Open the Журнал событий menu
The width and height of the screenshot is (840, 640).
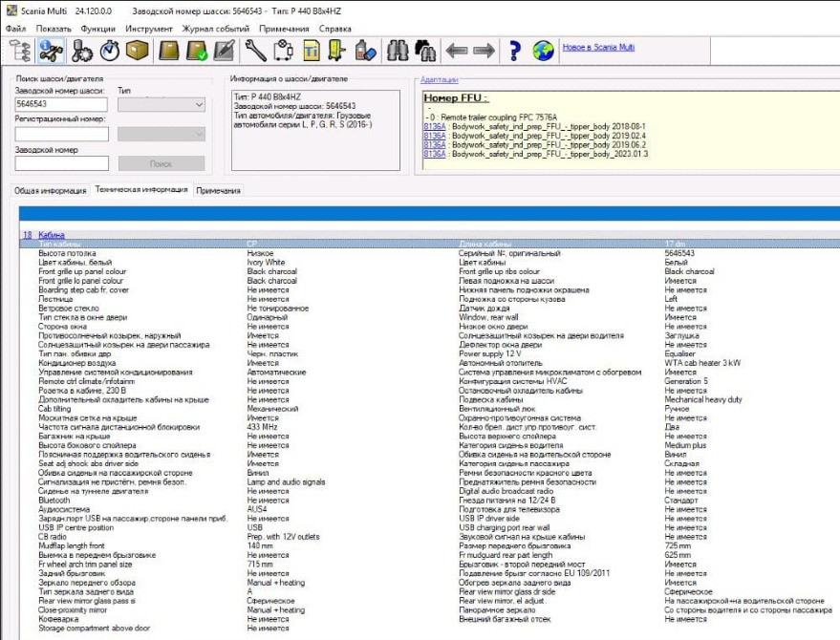tap(215, 29)
